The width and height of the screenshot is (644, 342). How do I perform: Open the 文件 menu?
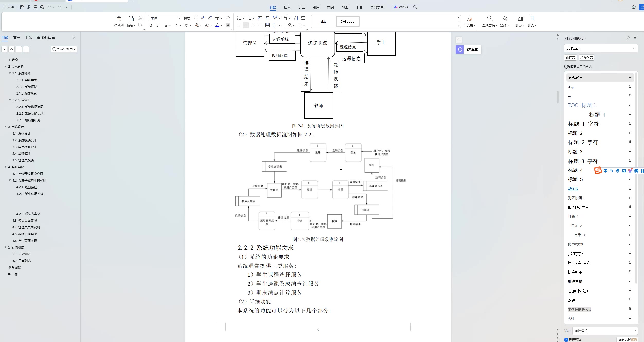[x=8, y=7]
